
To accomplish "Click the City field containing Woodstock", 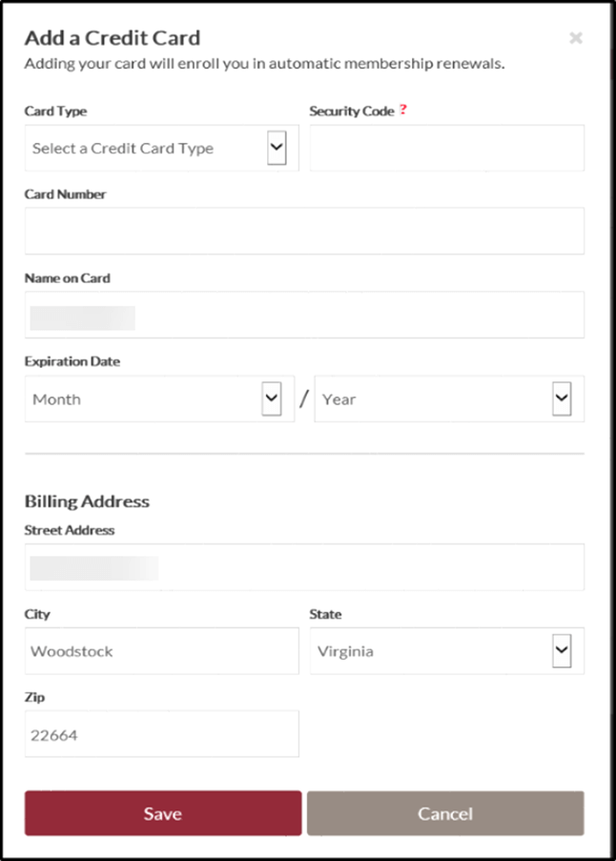I will click(x=162, y=650).
